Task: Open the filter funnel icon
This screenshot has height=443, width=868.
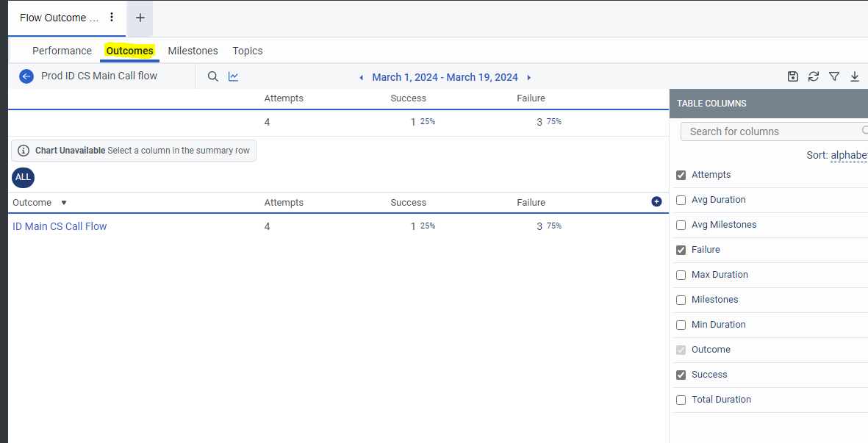Action: 834,76
